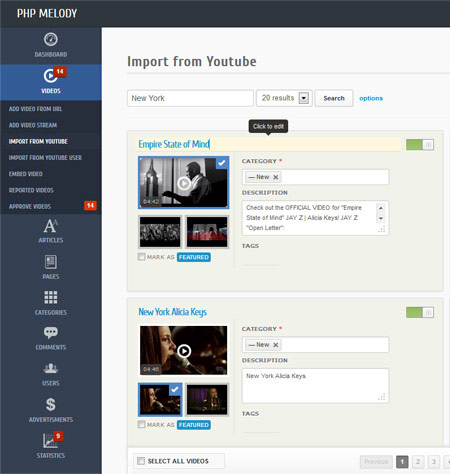
Task: Select the checked small Alicia Keys thumbnail
Action: coord(160,400)
